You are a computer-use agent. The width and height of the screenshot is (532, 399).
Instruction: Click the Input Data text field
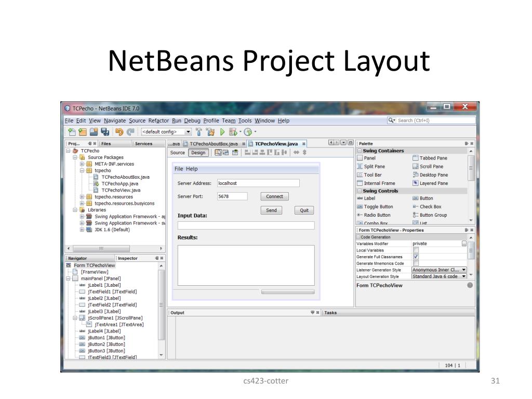(x=246, y=225)
